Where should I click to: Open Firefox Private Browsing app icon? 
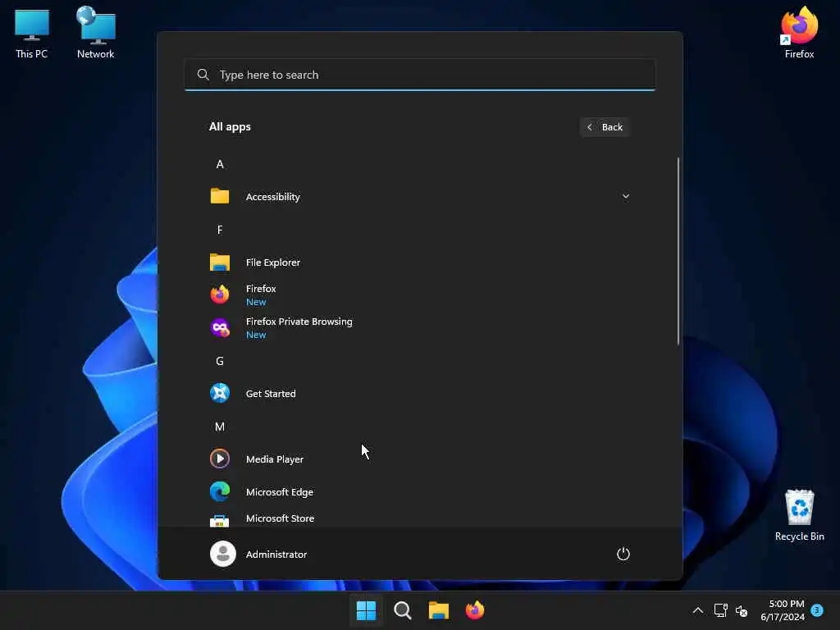(220, 327)
